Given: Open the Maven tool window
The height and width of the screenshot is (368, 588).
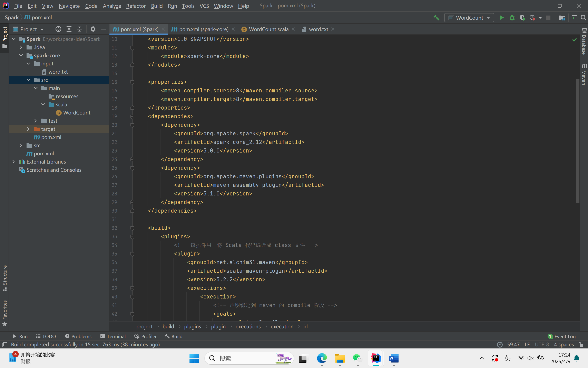Looking at the screenshot, I should pos(584,74).
